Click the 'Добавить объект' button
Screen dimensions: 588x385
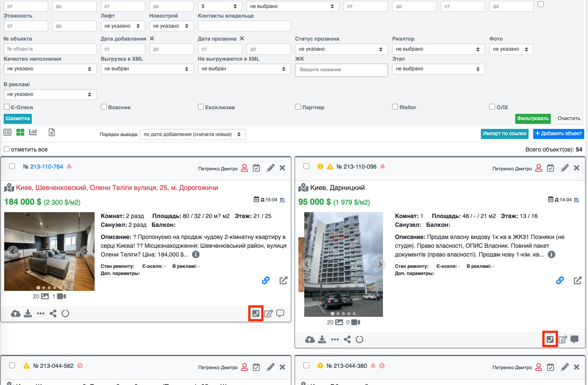coord(558,134)
